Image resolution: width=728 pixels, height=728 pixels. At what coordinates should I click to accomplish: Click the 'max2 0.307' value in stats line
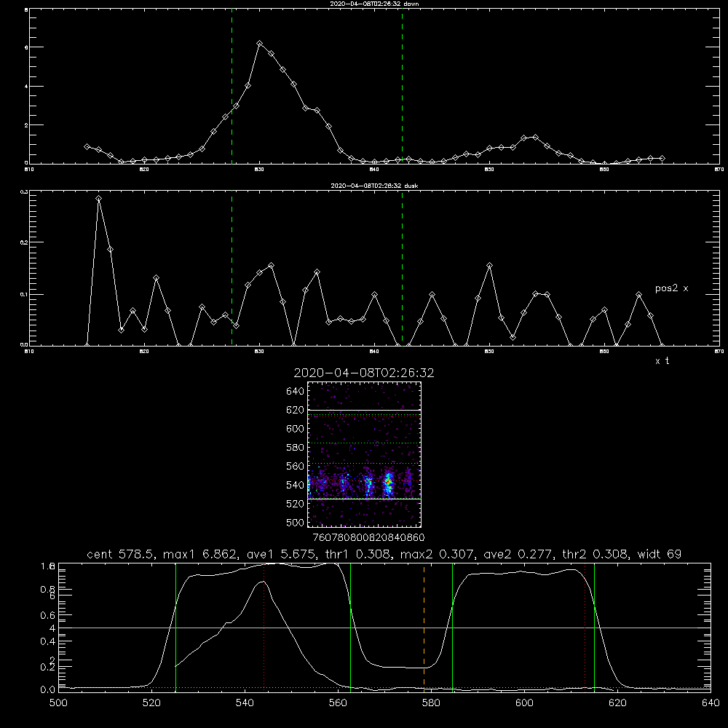pos(437,554)
